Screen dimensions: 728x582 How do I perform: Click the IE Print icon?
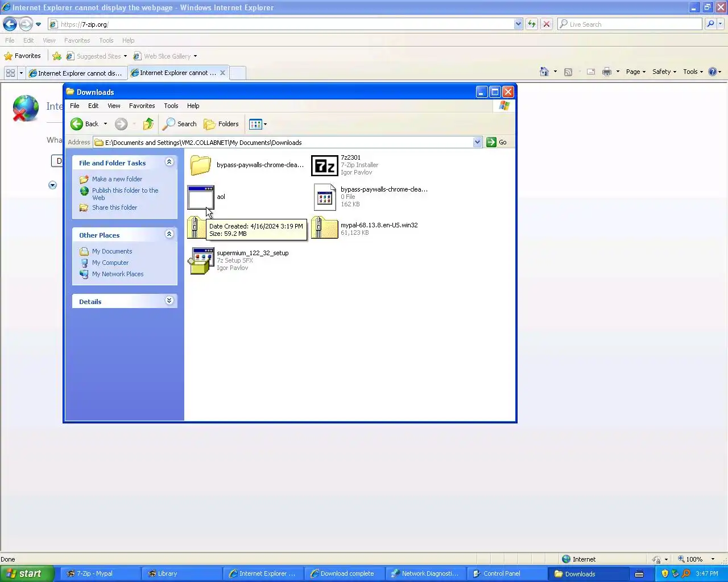(607, 72)
